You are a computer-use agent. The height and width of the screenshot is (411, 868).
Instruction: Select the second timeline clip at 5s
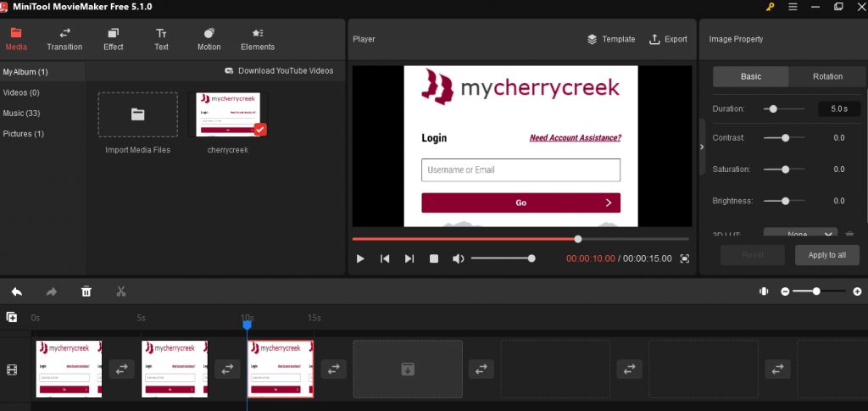pos(175,369)
